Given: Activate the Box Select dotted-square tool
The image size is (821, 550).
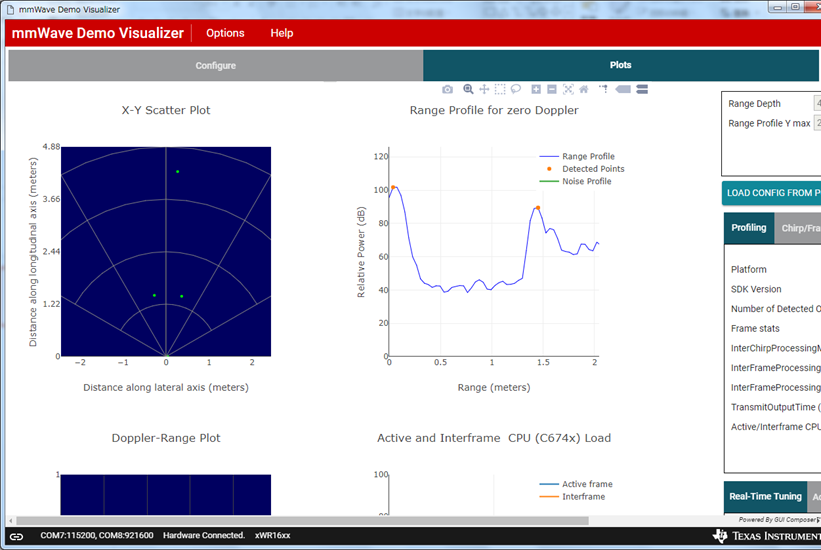Looking at the screenshot, I should tap(500, 90).
